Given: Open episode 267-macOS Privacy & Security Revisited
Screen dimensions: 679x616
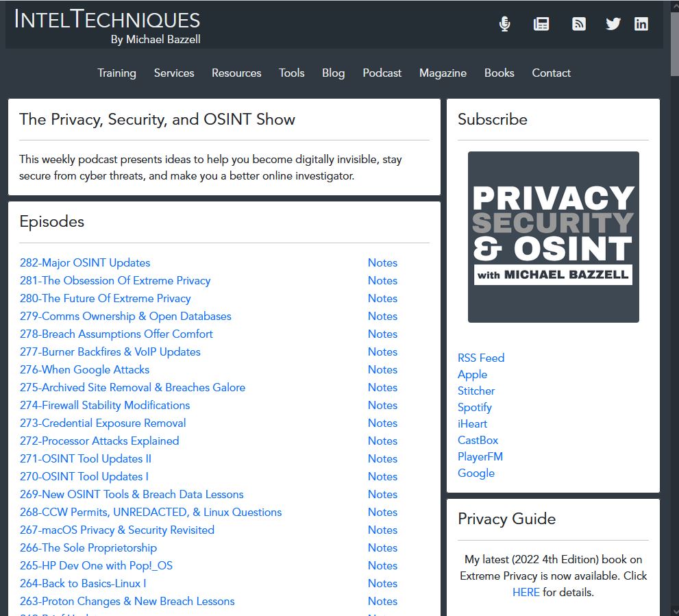Looking at the screenshot, I should 117,530.
